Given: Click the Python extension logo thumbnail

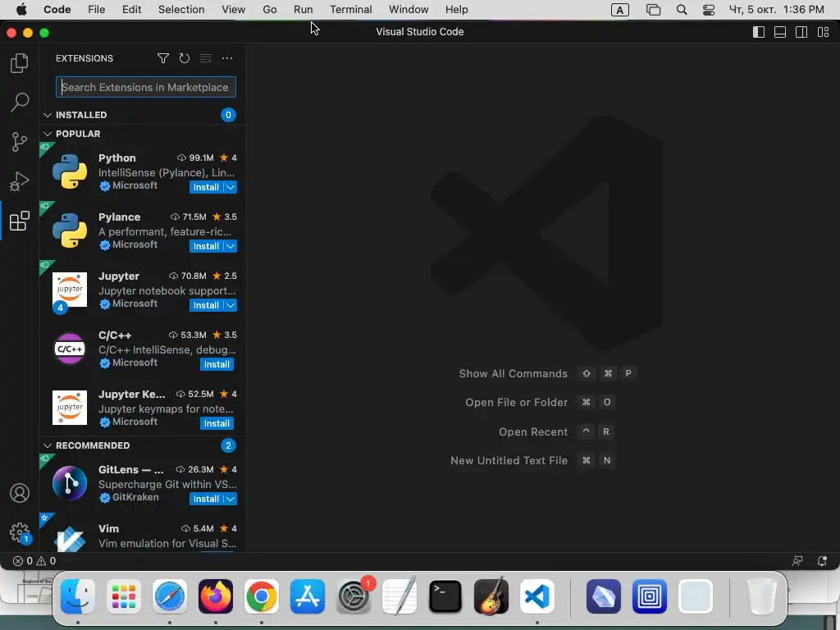Looking at the screenshot, I should [x=70, y=172].
